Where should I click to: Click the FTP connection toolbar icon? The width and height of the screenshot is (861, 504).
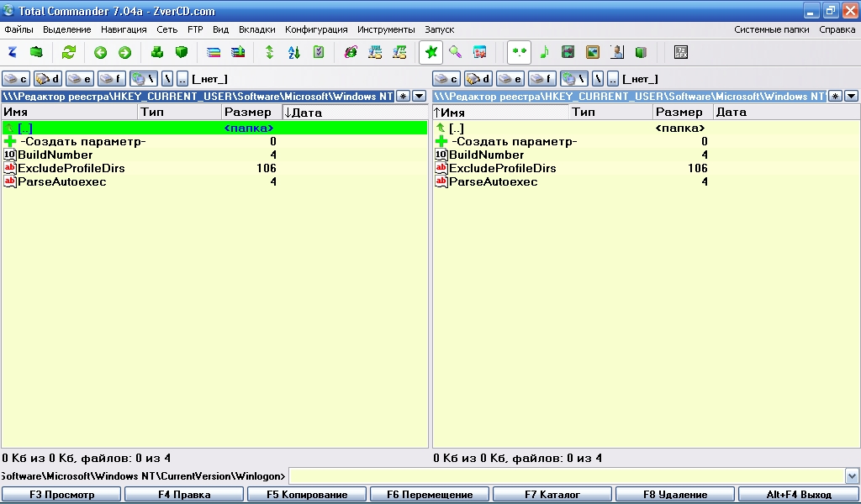click(x=399, y=52)
